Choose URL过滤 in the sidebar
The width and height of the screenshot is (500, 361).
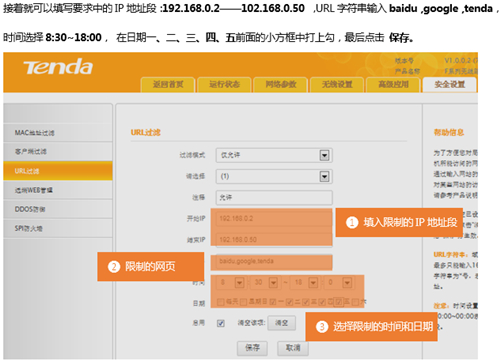coord(58,171)
